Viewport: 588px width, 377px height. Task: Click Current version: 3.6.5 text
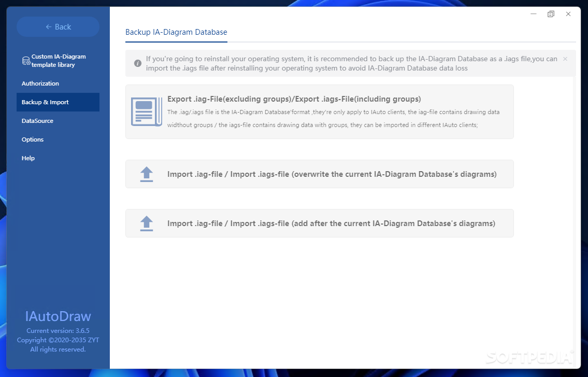click(58, 331)
